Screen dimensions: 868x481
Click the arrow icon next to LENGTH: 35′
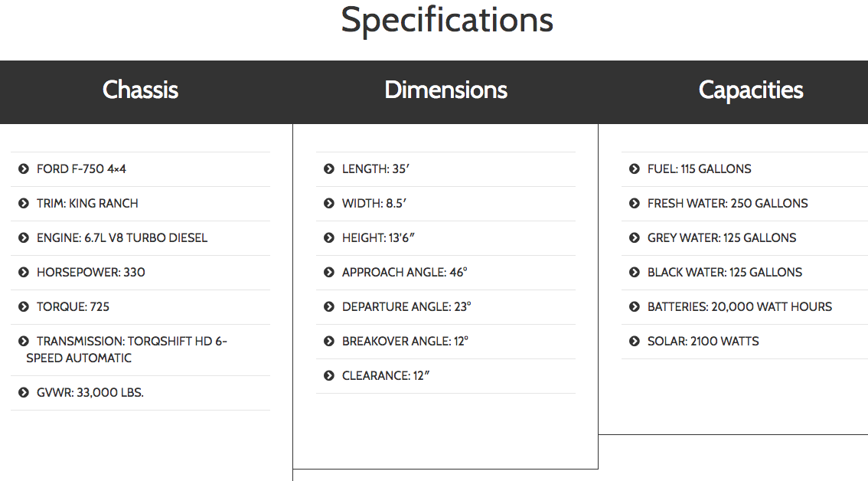329,169
